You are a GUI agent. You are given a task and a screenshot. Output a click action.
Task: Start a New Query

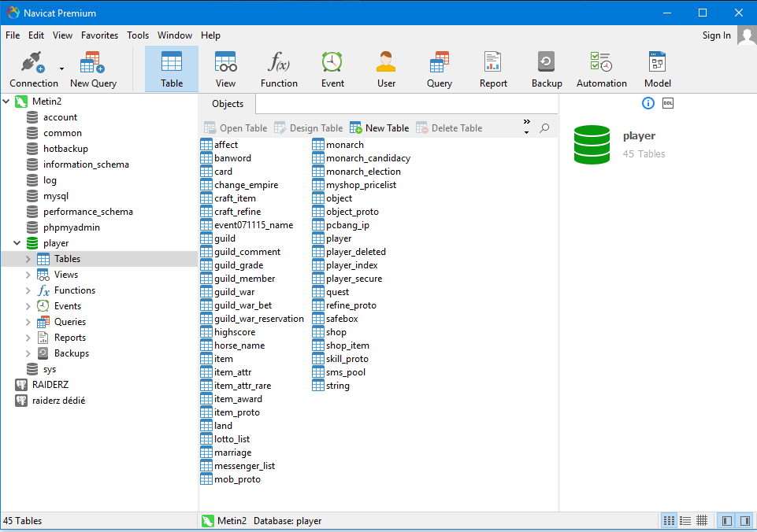pyautogui.click(x=93, y=69)
